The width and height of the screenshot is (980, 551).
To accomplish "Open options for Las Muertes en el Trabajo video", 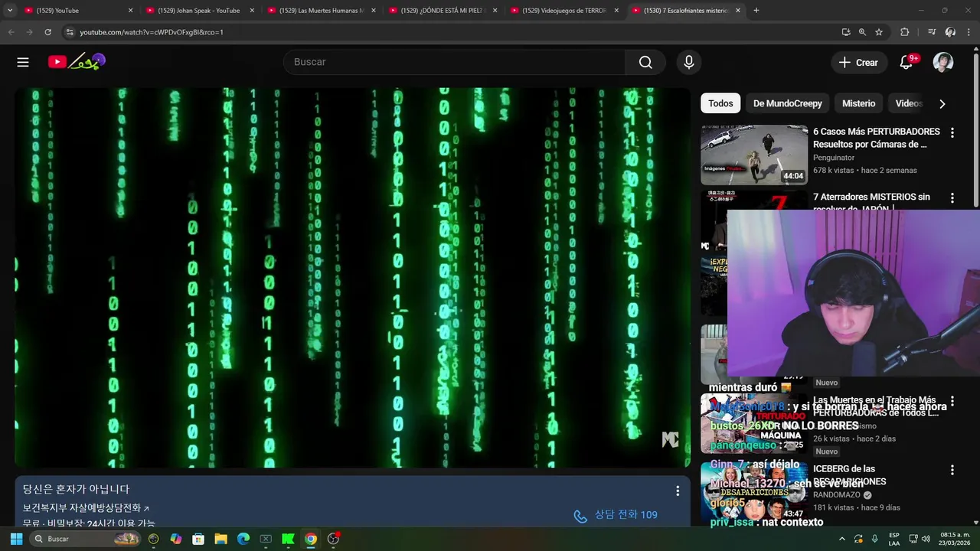I will 952,401.
